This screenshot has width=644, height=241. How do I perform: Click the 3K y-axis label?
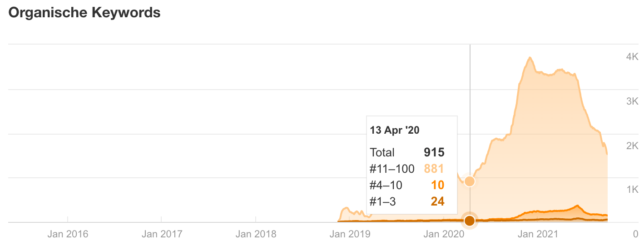click(x=632, y=101)
